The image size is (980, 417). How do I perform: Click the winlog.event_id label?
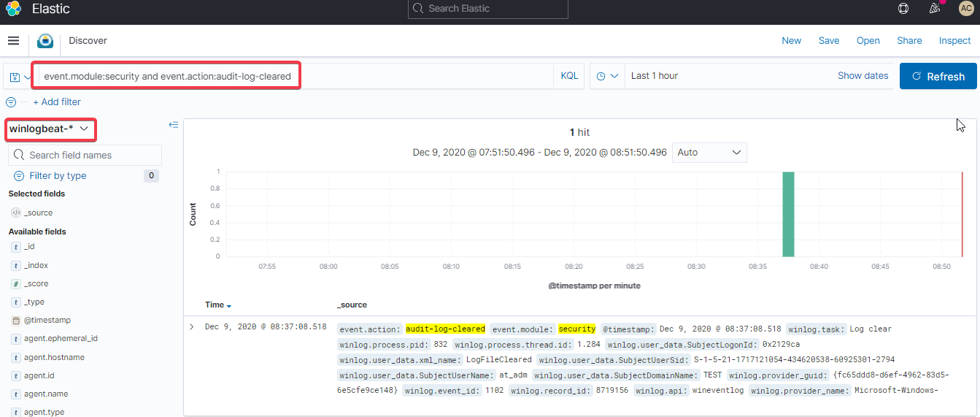click(x=442, y=391)
